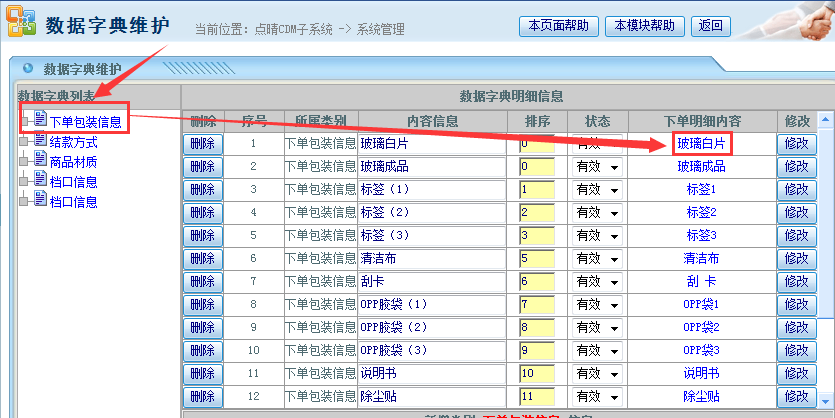
Task: Open the 本页面帮助 help button
Action: (x=559, y=26)
